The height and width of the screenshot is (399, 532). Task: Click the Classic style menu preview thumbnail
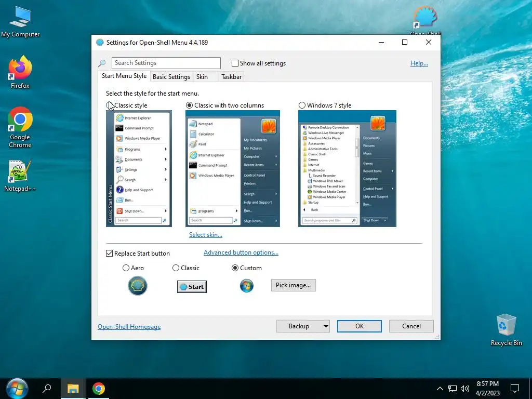coord(139,169)
